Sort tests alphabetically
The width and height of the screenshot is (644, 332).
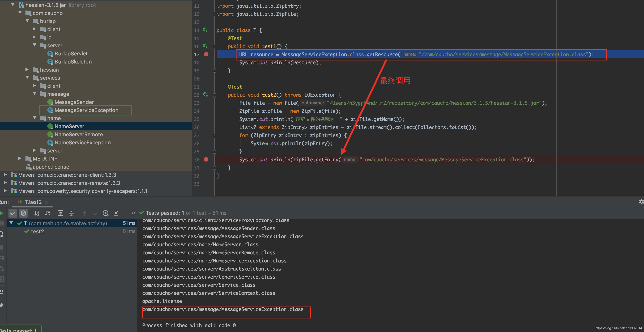pos(37,213)
